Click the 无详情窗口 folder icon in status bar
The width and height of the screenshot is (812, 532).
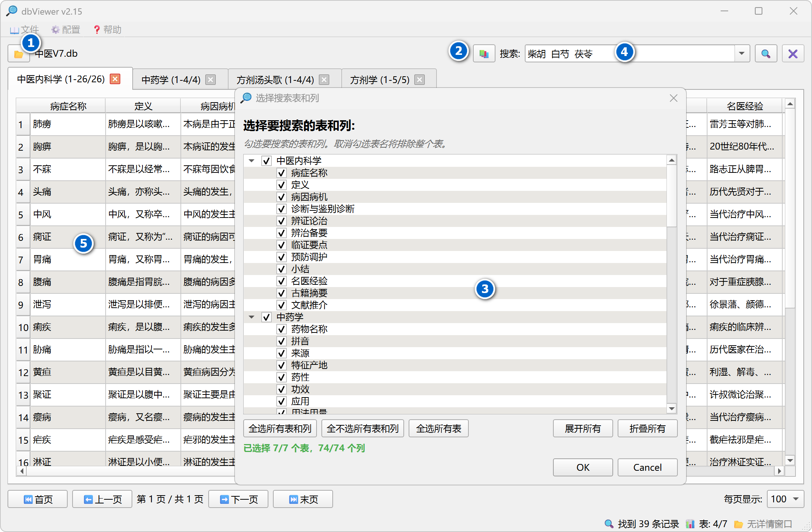point(739,523)
